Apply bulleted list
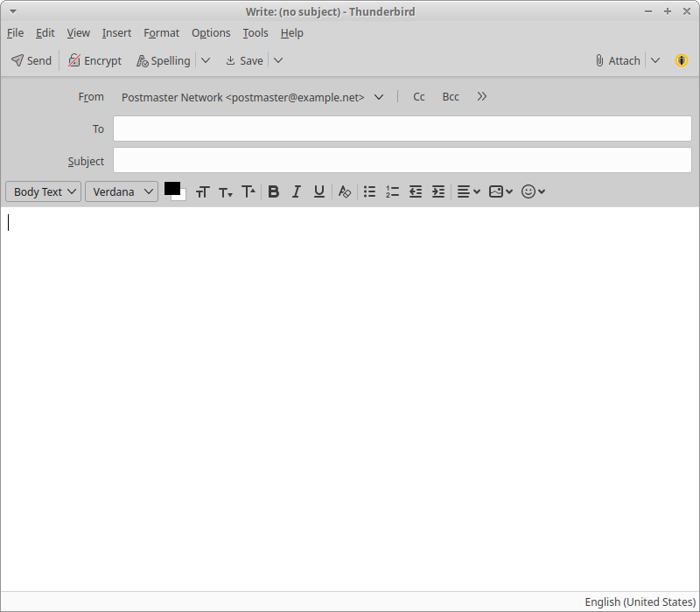This screenshot has height=612, width=700. point(369,191)
